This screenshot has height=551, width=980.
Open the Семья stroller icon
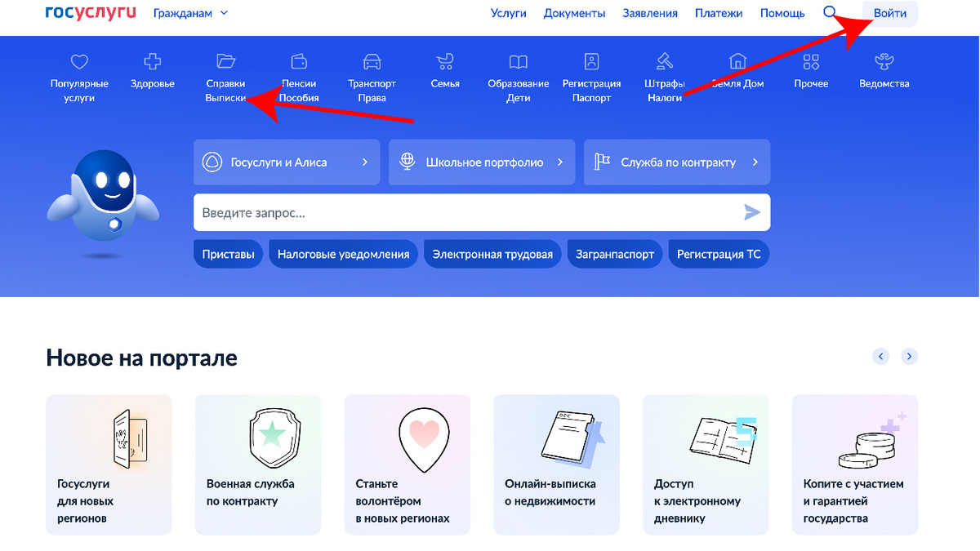point(445,61)
